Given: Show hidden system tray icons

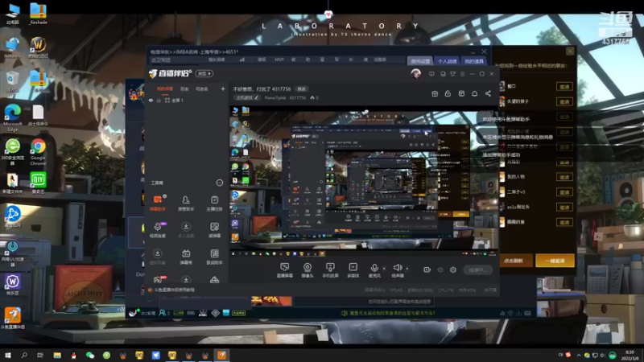Looking at the screenshot, I should tap(579, 356).
